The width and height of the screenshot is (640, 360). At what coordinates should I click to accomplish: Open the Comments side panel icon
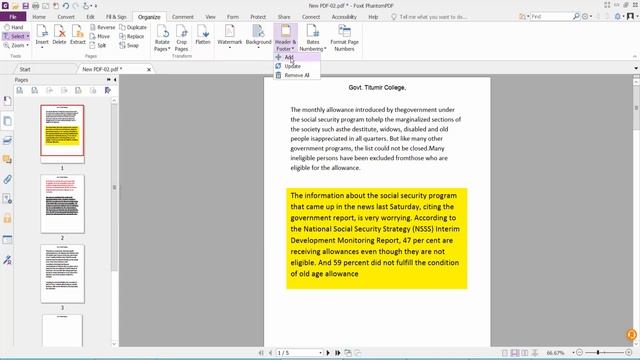tap(7, 160)
